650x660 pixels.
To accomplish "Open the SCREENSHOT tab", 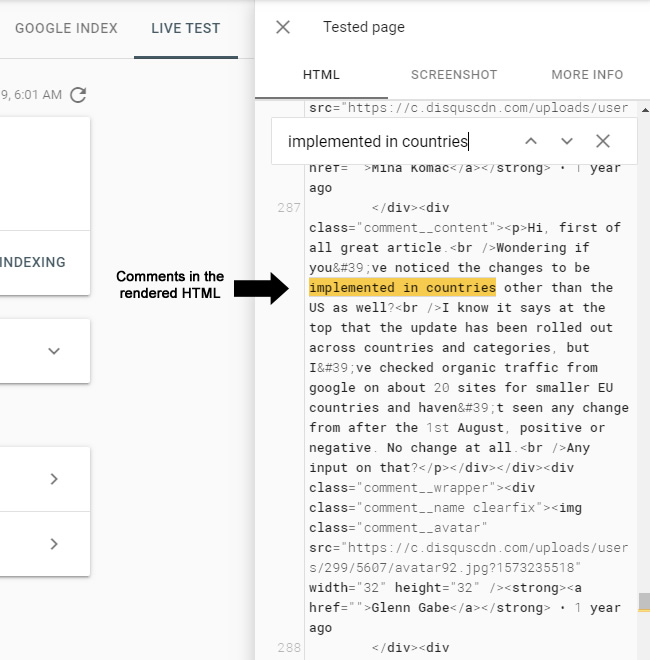I will tap(454, 75).
